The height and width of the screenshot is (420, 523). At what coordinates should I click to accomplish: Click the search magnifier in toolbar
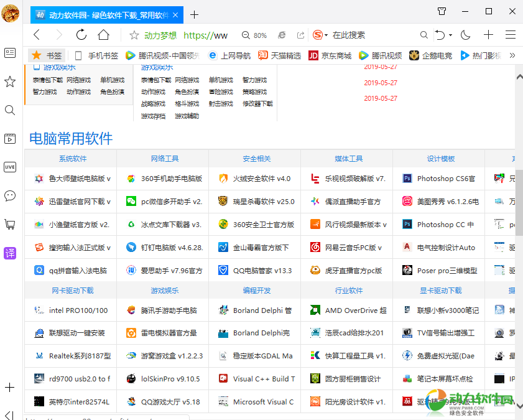tap(423, 35)
